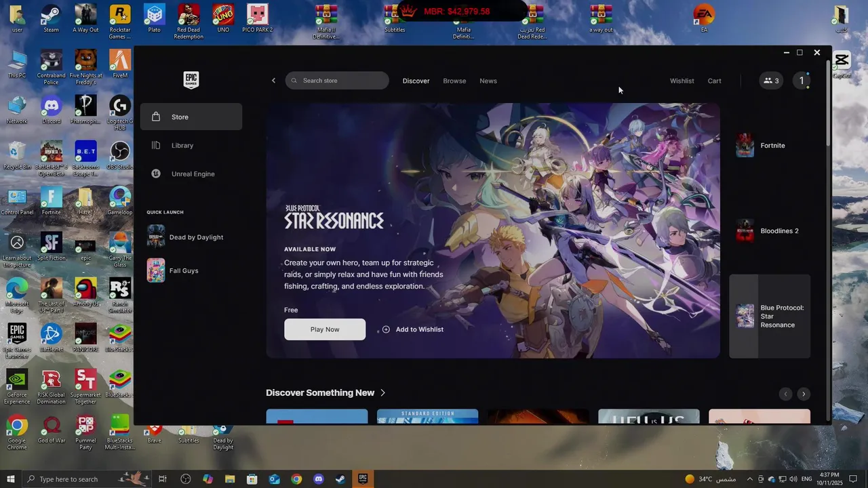
Task: Click the Epic Games logo in sidebar
Action: click(x=191, y=80)
